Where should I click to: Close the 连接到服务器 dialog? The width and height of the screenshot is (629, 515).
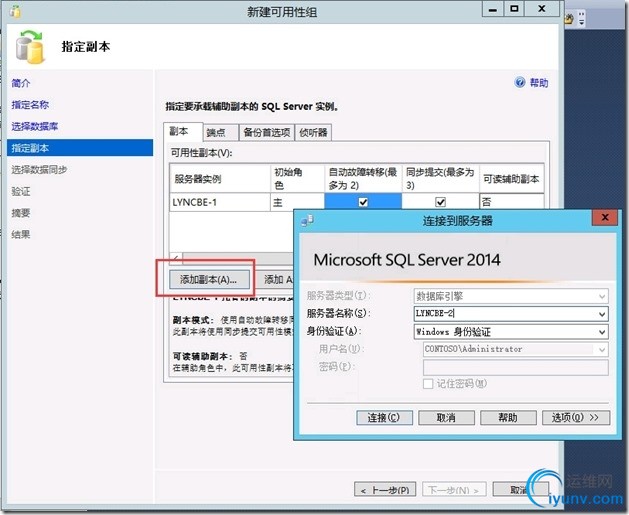(x=605, y=218)
